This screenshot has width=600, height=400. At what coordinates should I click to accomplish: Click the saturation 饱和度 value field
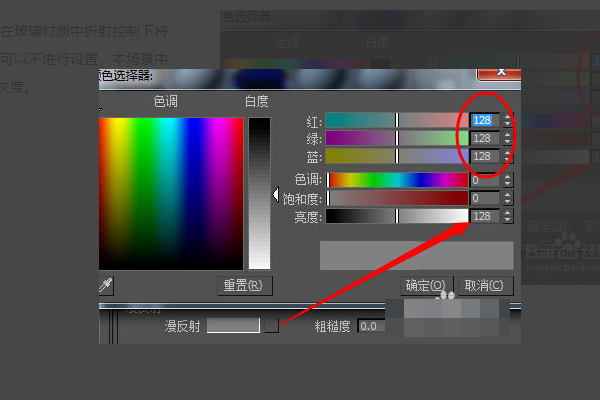(x=485, y=198)
